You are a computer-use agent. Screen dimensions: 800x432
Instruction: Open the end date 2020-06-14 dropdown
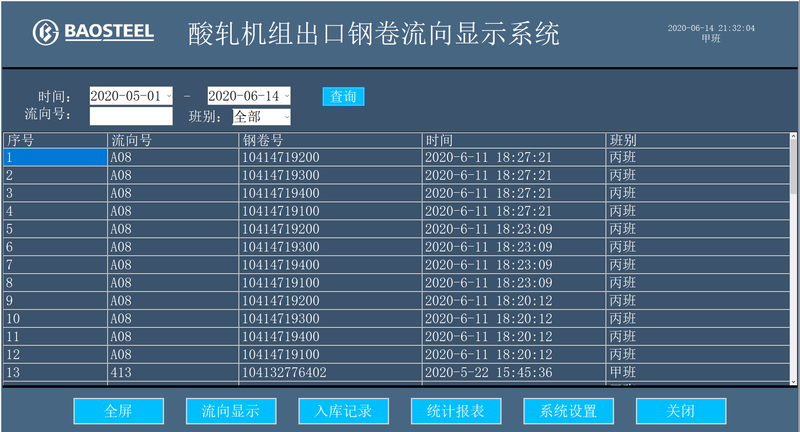[287, 96]
